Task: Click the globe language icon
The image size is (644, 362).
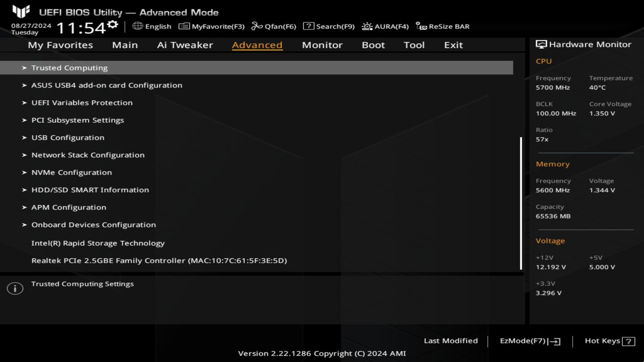Action: (x=137, y=26)
